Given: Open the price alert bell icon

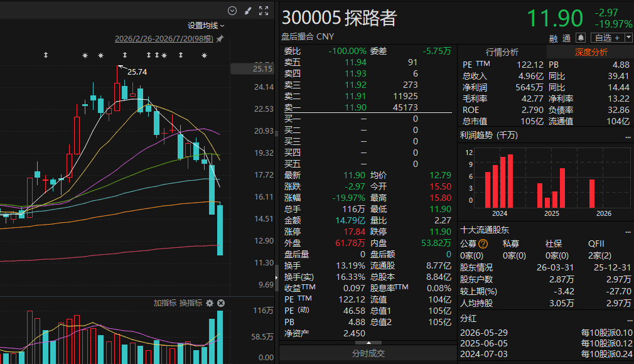Looking at the screenshot, I should click(581, 38).
